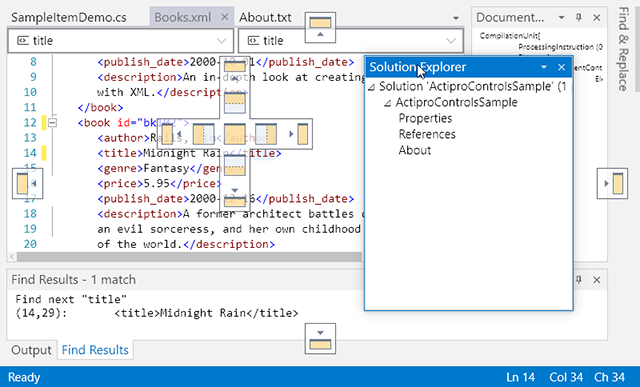640x387 pixels.
Task: Click the Ready status text
Action: (x=24, y=377)
